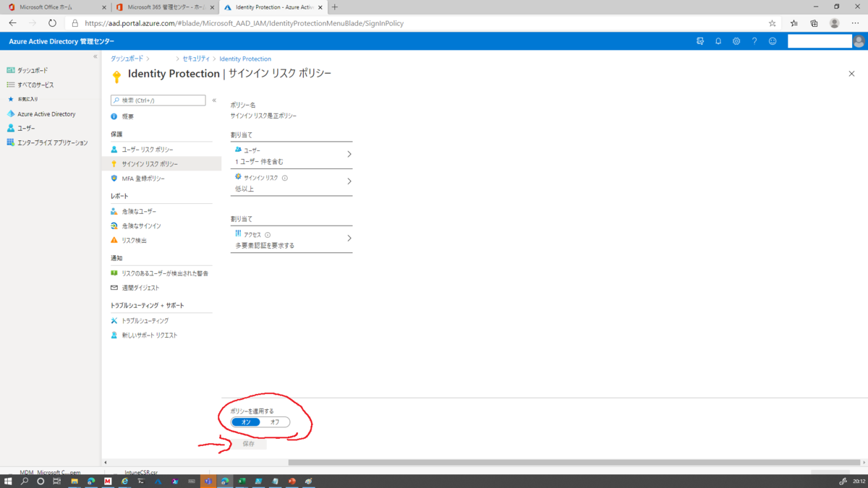The width and height of the screenshot is (868, 488).
Task: Expand the サインイン リスク condition row
Action: tap(292, 183)
